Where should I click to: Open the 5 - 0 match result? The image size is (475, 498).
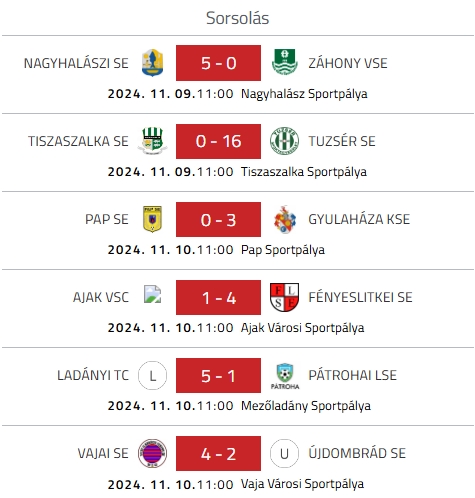pos(218,63)
